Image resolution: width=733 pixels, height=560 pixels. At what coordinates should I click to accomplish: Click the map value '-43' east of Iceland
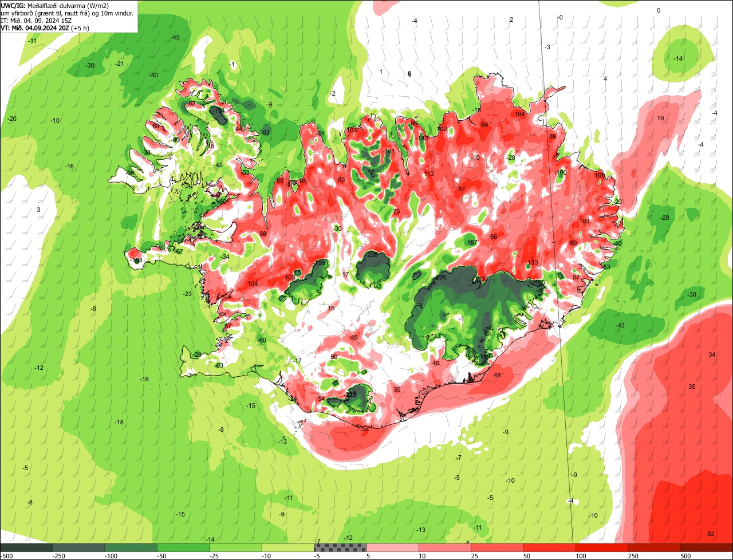pos(620,325)
